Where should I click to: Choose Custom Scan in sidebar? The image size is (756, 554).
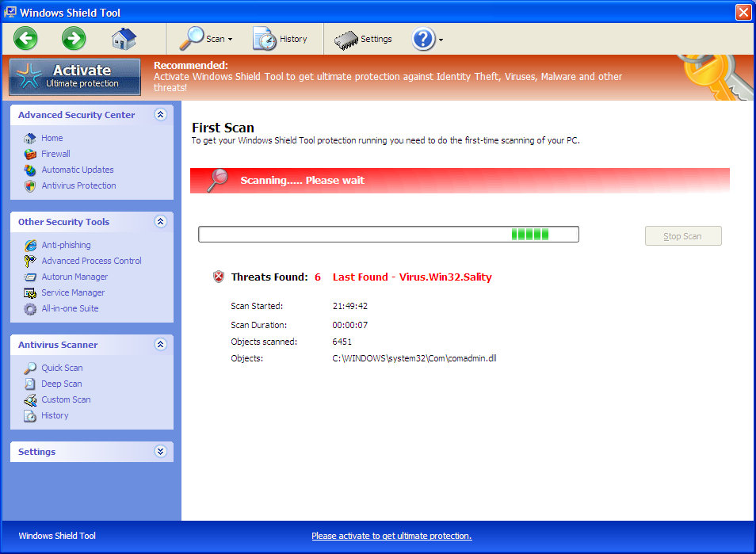pos(66,399)
